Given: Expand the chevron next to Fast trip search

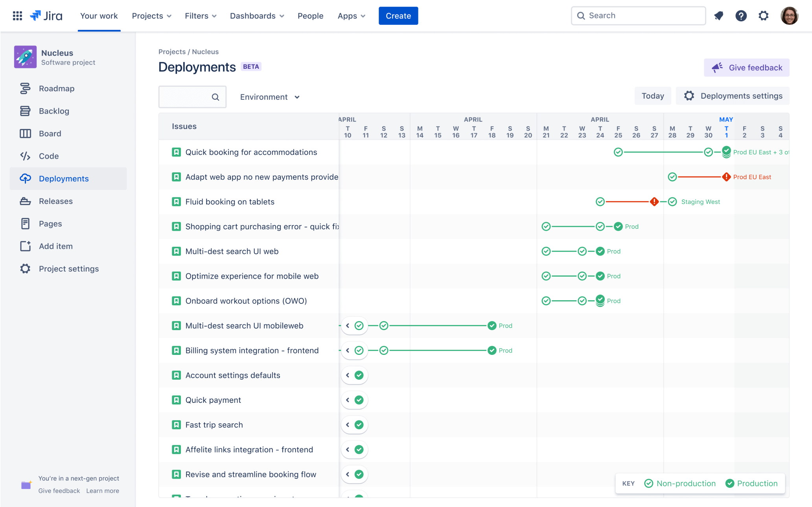Looking at the screenshot, I should (x=348, y=424).
